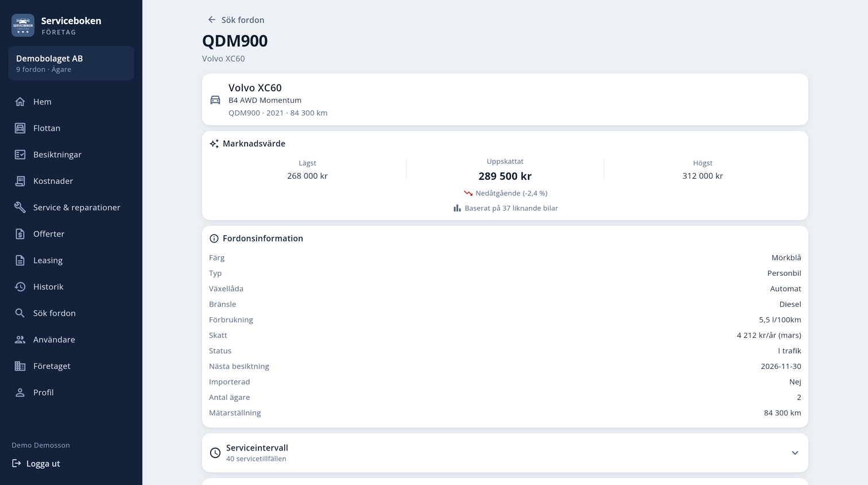The height and width of the screenshot is (485, 868).
Task: Click the Företaget building icon
Action: tap(20, 366)
